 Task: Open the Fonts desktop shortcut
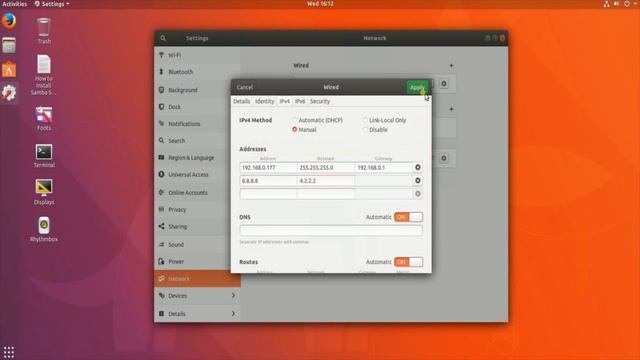coord(44,118)
